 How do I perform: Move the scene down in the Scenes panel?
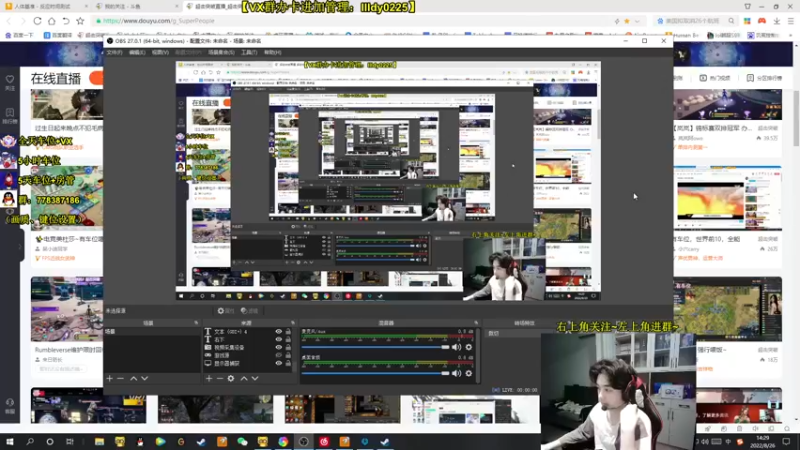(x=145, y=379)
